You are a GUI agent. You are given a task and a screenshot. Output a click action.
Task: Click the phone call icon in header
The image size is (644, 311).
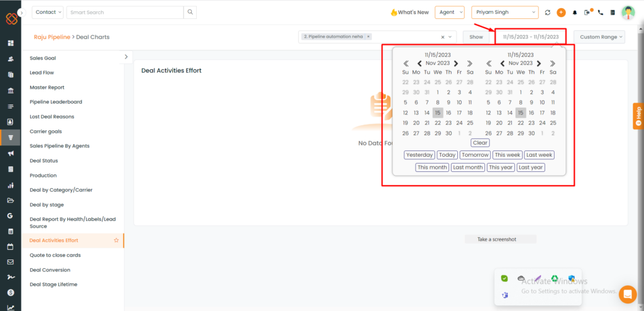[x=601, y=13]
